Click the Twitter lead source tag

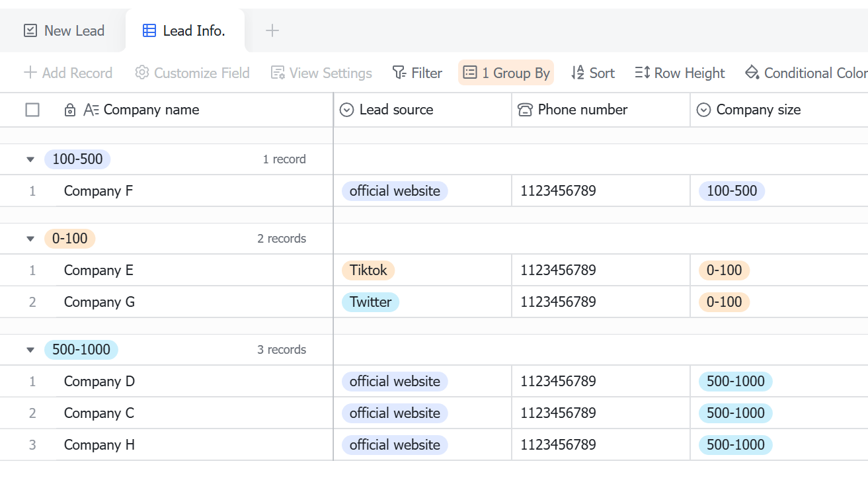(x=370, y=302)
